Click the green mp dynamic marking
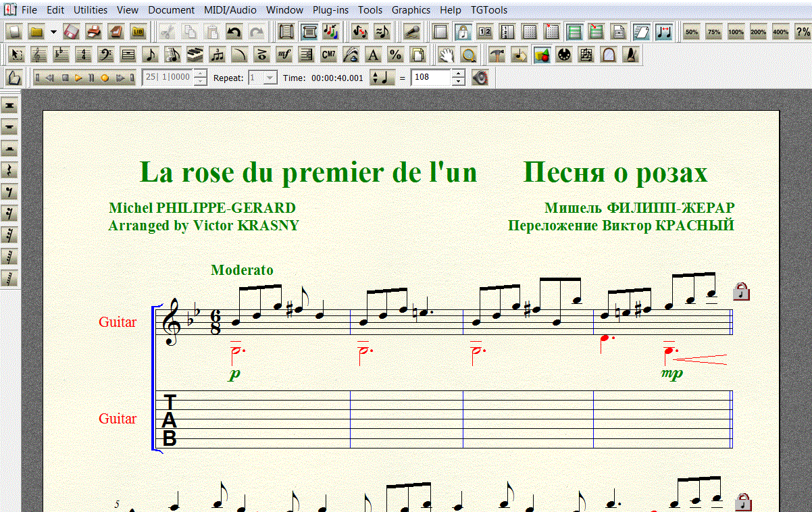 [x=671, y=374]
